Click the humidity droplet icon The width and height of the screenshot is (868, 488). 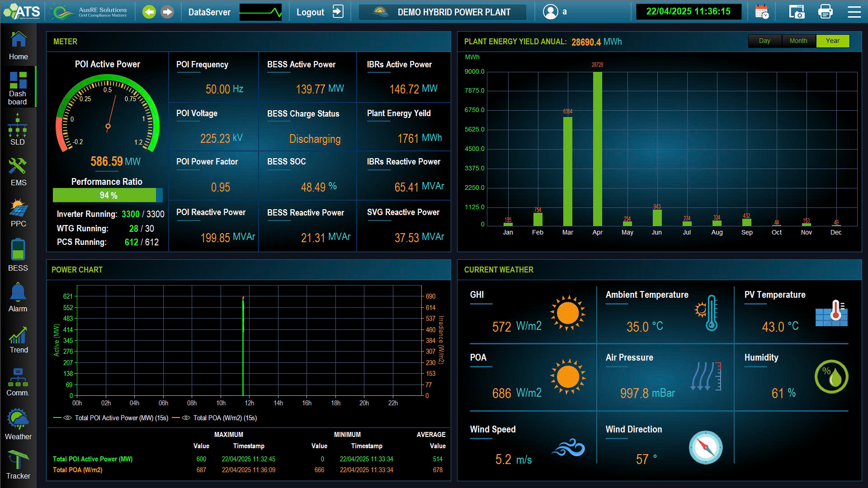click(x=831, y=376)
